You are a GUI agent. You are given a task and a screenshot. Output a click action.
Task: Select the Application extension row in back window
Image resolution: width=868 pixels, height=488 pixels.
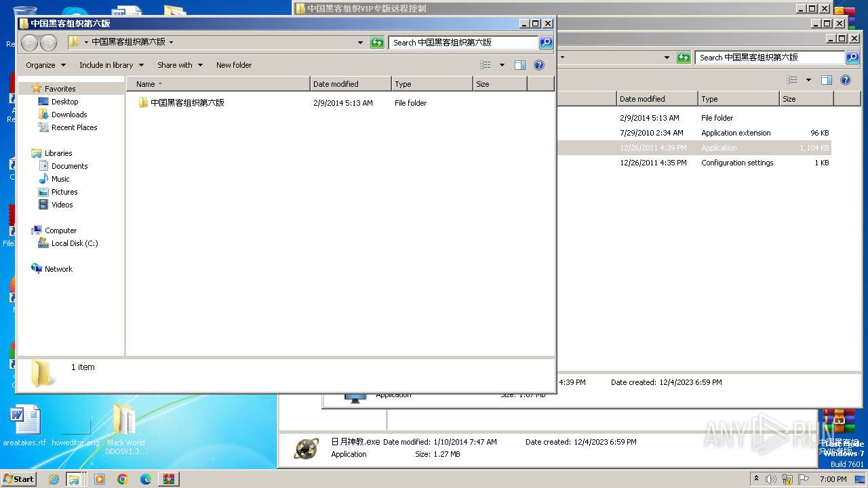click(694, 133)
